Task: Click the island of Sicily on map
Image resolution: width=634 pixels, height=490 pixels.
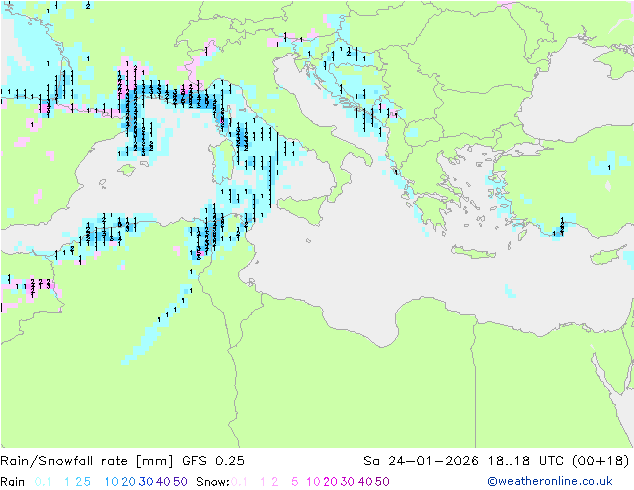Action: click(303, 209)
